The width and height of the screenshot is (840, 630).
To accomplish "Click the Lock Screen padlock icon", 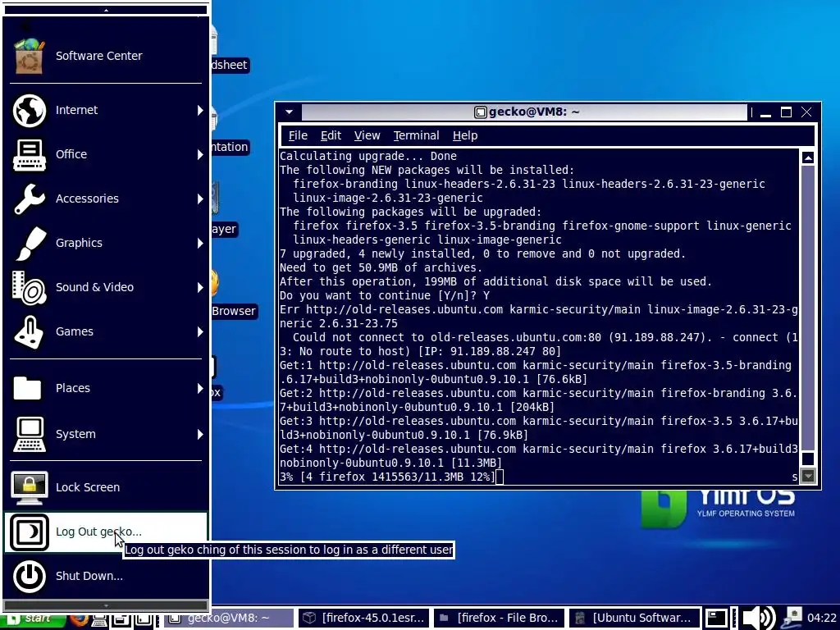I will [x=29, y=487].
